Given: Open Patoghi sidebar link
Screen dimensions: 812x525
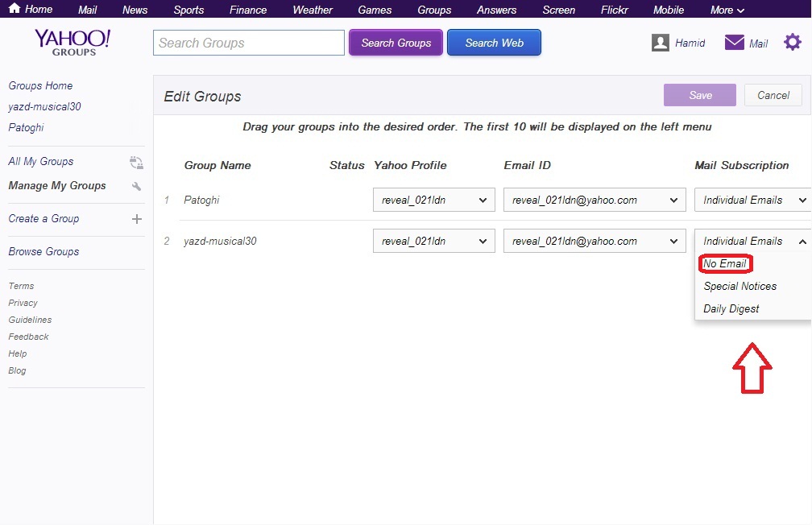Looking at the screenshot, I should point(26,127).
